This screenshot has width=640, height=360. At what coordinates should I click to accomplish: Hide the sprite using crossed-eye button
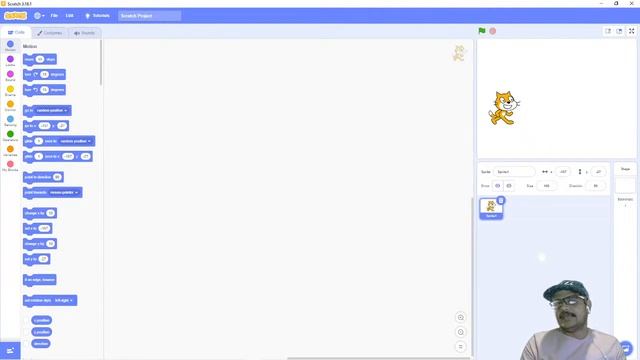click(509, 186)
